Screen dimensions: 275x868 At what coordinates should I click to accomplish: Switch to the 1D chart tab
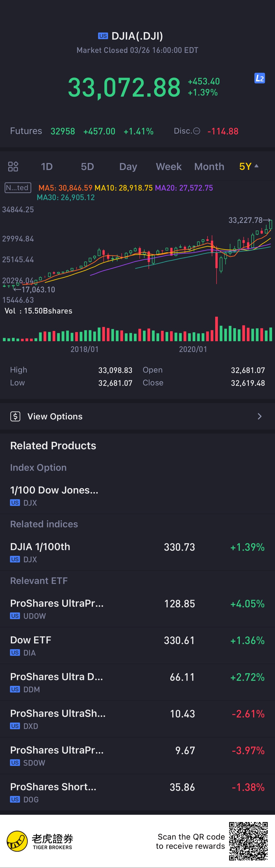coord(47,166)
